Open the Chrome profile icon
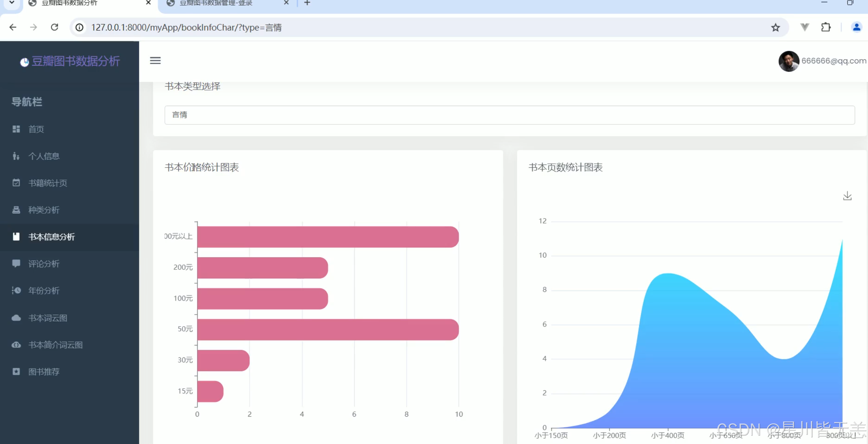868x444 pixels. click(856, 27)
